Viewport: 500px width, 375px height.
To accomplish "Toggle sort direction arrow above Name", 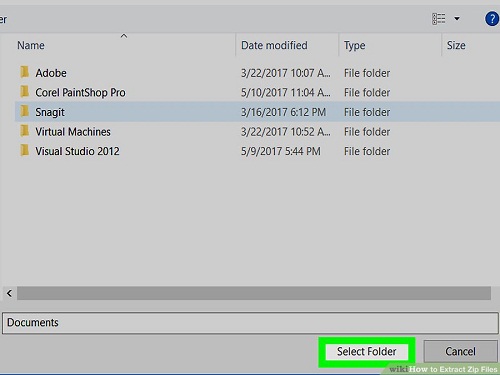I will coord(124,36).
